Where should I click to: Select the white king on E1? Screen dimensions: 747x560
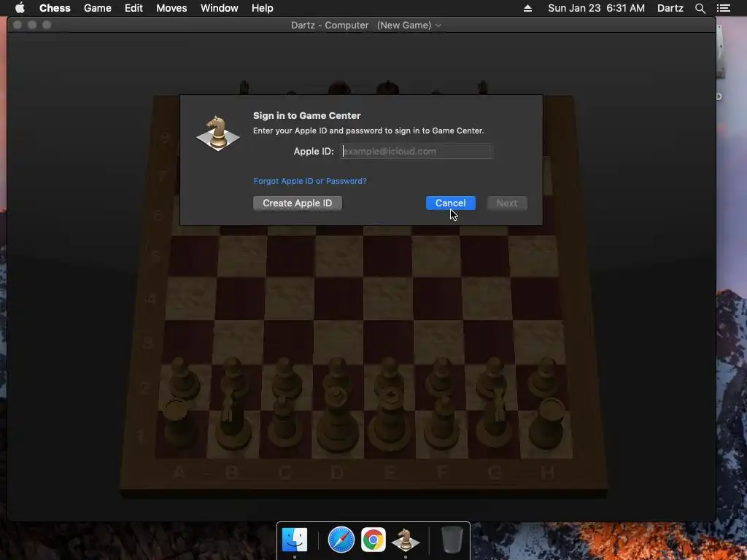390,419
